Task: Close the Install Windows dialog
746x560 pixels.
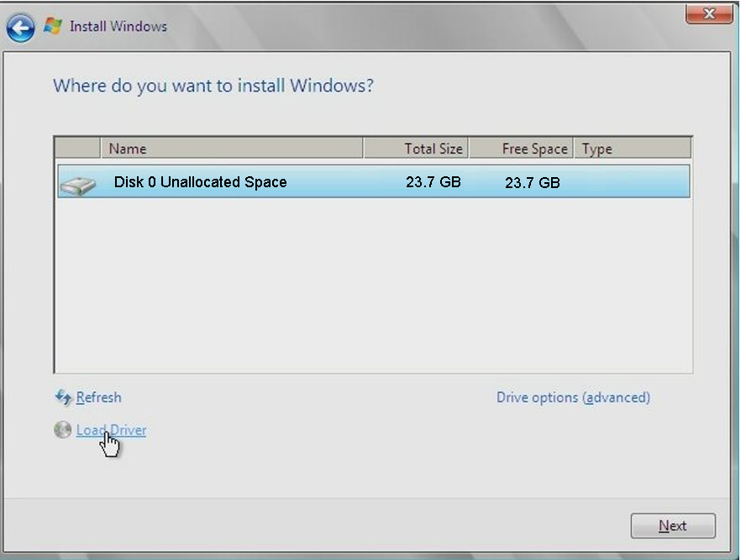Action: point(709,13)
